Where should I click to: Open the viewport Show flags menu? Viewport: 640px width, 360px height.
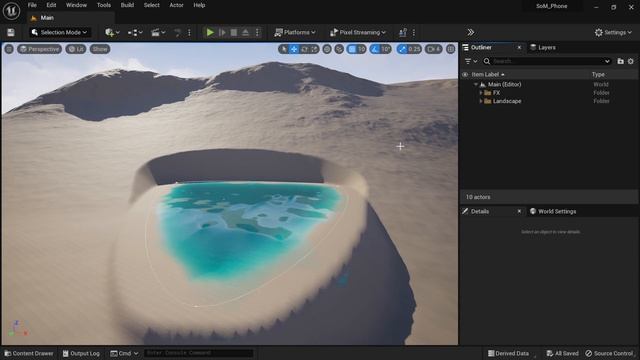(100, 49)
